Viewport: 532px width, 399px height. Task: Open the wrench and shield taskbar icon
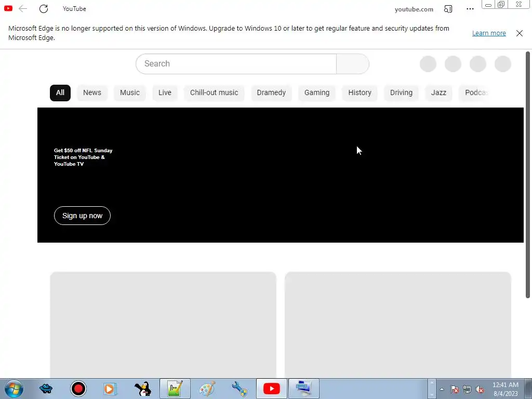pos(239,389)
